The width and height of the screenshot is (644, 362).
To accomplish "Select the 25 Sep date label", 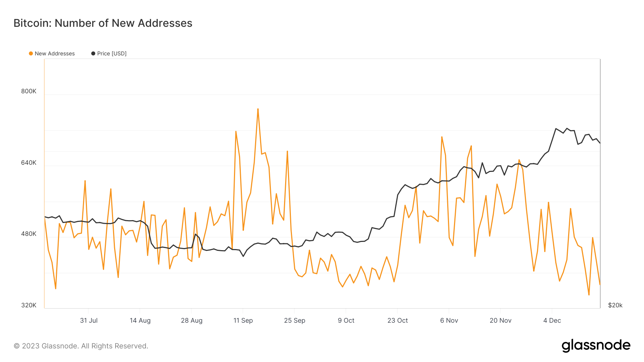I will click(294, 321).
